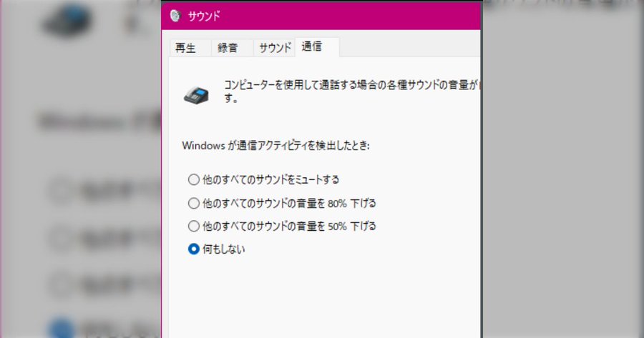Click the Windows が通信アクティビティを検出したとき label
The image size is (644, 338).
pyautogui.click(x=280, y=146)
